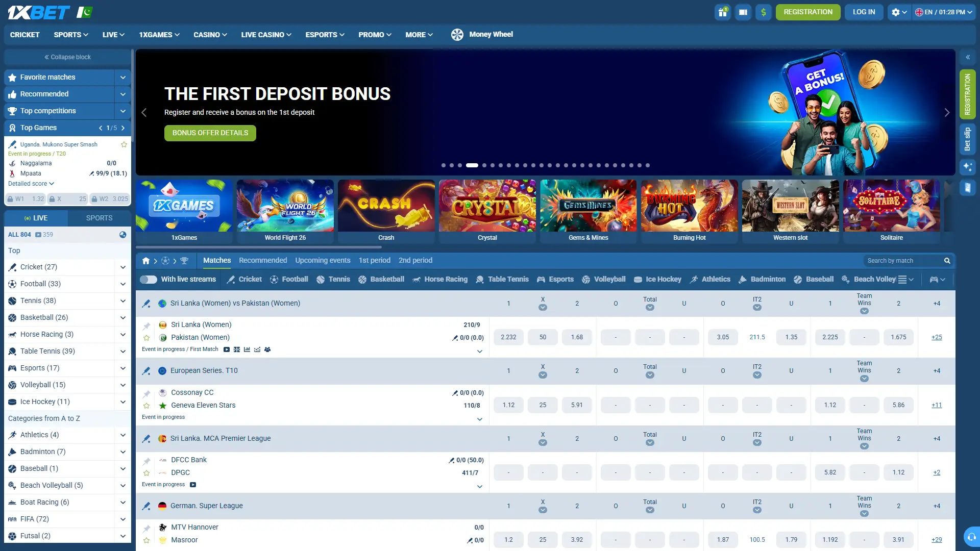The image size is (980, 551).
Task: Expand Football (33) in sidebar
Action: tap(122, 284)
